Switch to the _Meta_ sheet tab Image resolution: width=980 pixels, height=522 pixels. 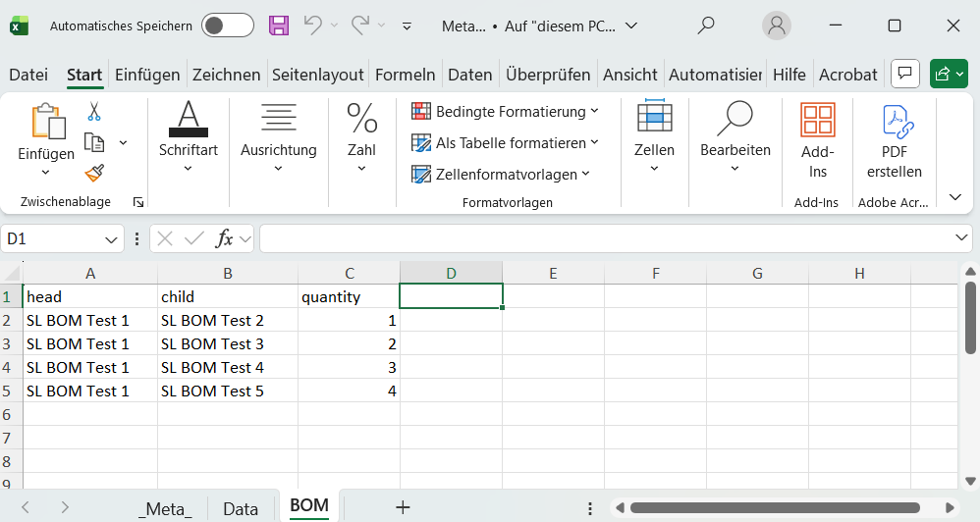point(165,509)
